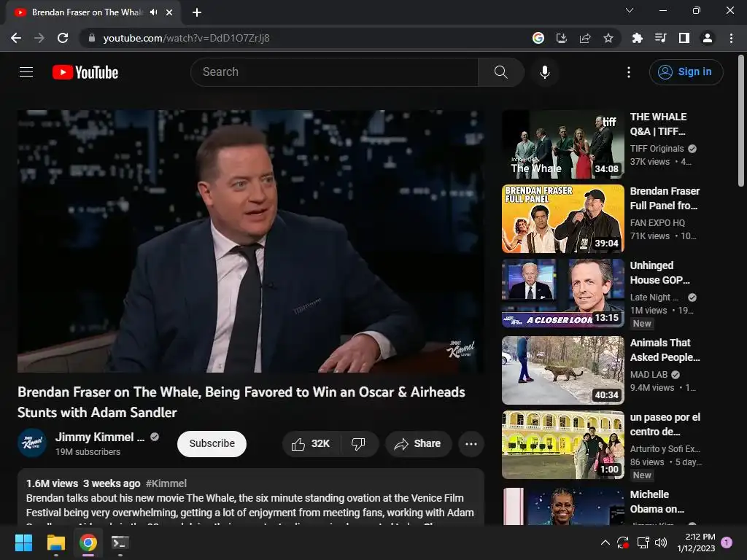
Task: Go back with the browser back arrow
Action: [x=16, y=38]
